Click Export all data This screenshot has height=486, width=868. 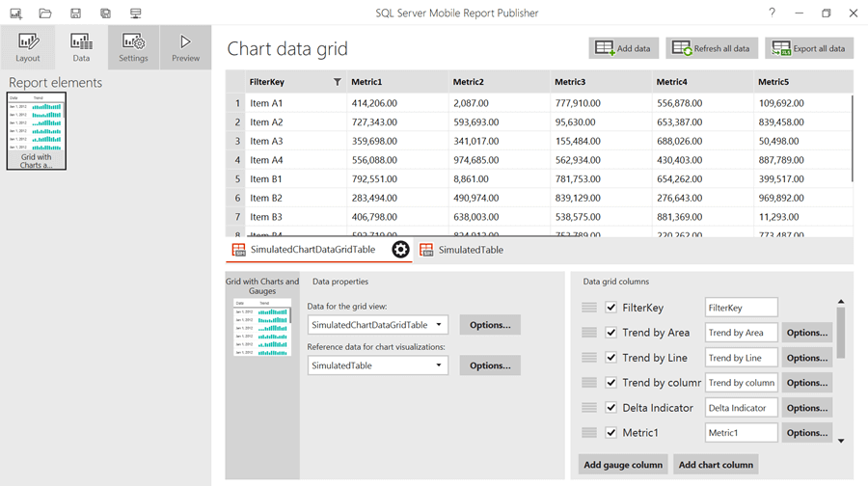click(x=809, y=49)
